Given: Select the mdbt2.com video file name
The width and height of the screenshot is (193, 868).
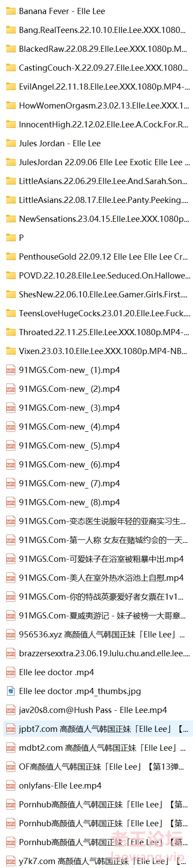Looking at the screenshot, I should tap(102, 748).
